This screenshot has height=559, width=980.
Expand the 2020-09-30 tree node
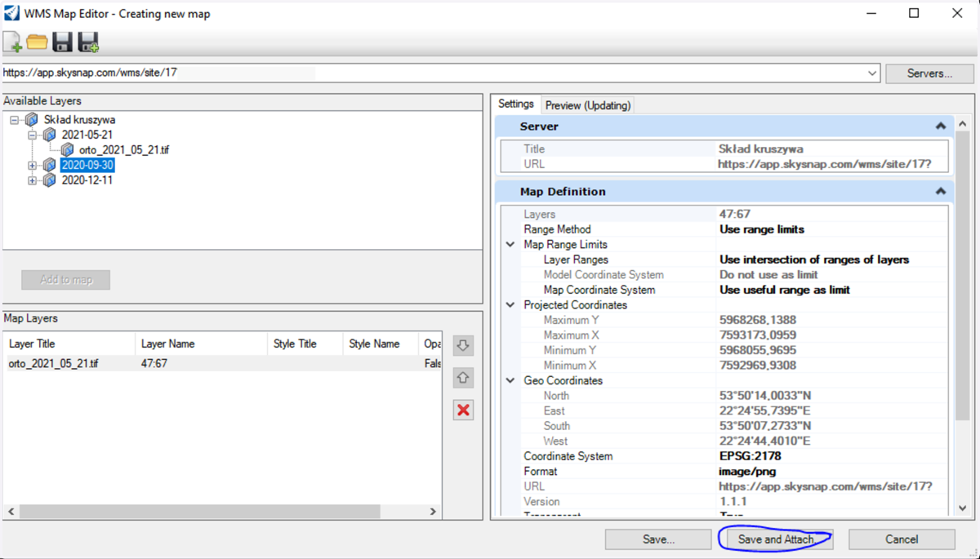(x=33, y=165)
